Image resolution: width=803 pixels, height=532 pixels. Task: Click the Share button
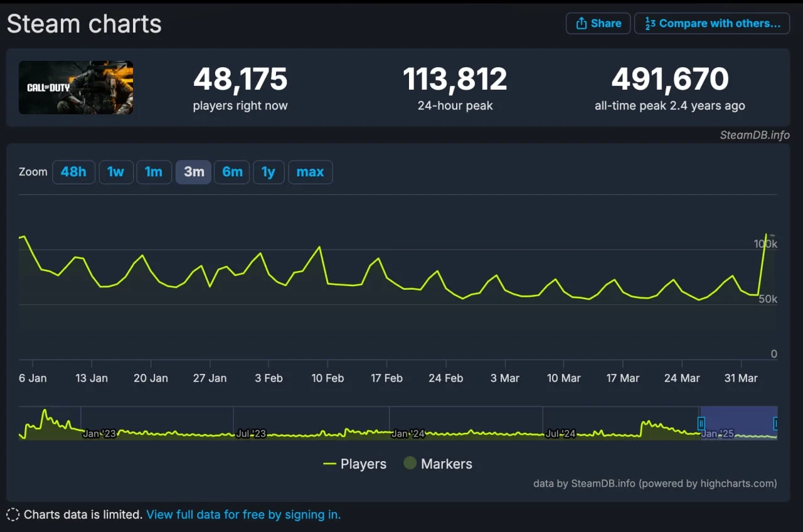click(x=598, y=23)
